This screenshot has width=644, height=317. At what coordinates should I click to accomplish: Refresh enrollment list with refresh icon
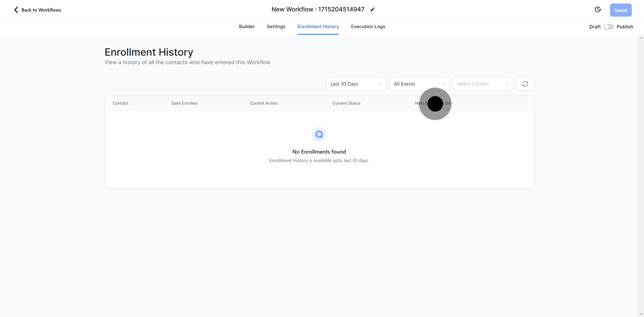525,84
